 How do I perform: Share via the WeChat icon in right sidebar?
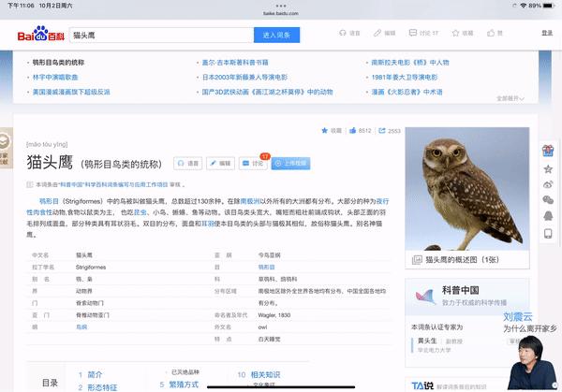tap(548, 200)
